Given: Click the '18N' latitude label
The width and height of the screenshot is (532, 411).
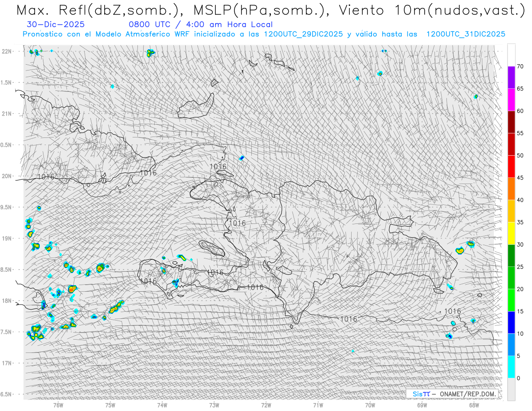Looking at the screenshot, I should (x=7, y=301).
